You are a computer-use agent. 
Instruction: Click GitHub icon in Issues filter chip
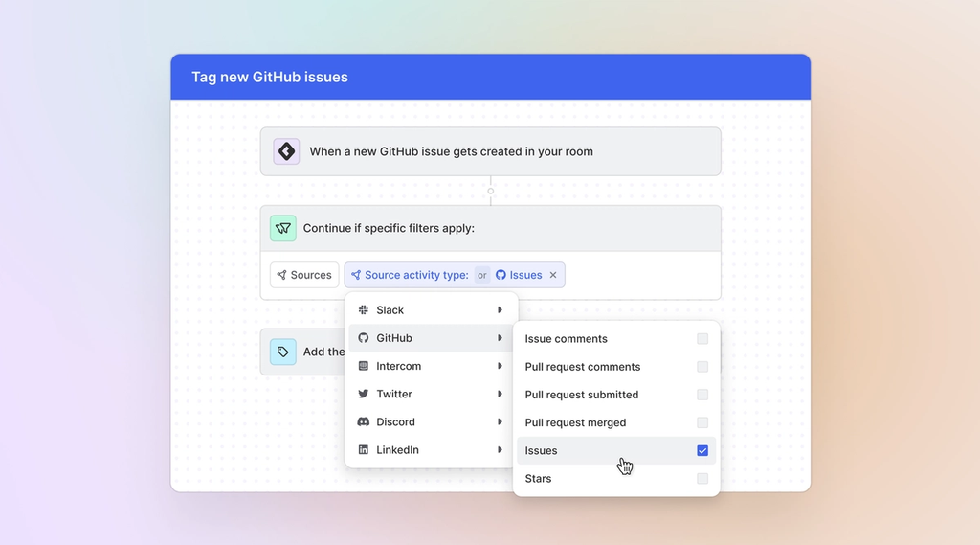coord(501,275)
